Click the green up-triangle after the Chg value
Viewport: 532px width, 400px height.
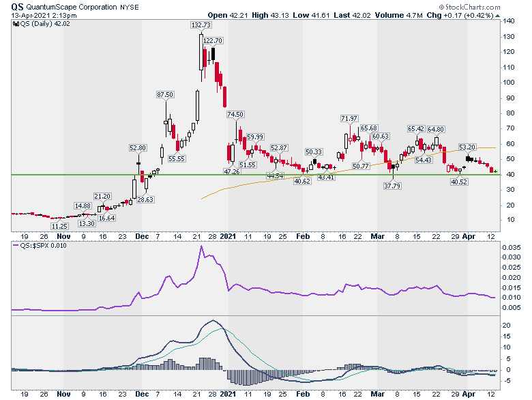point(497,16)
